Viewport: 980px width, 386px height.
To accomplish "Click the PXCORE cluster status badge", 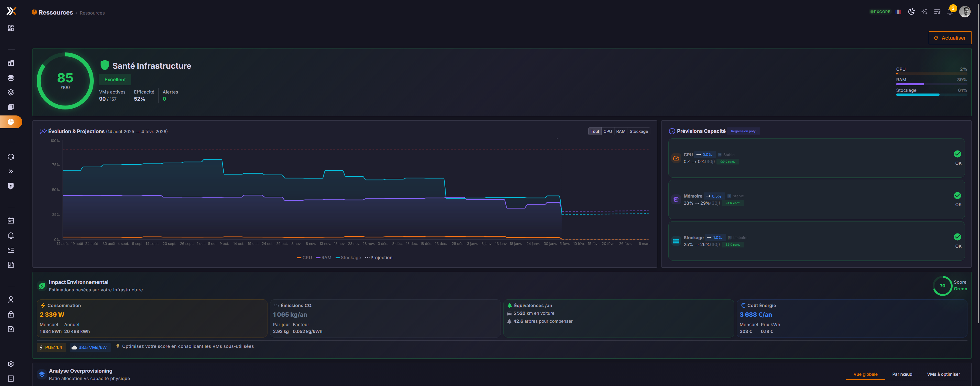I will 880,12.
